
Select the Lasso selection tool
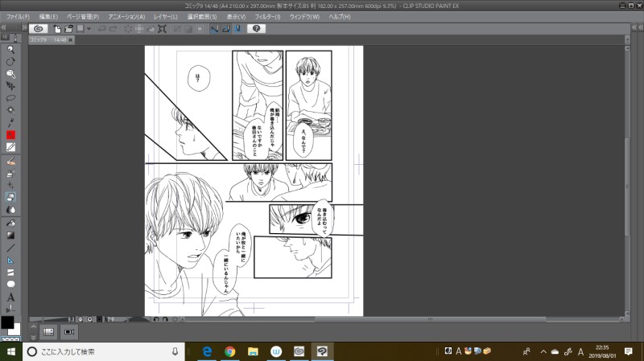10,98
